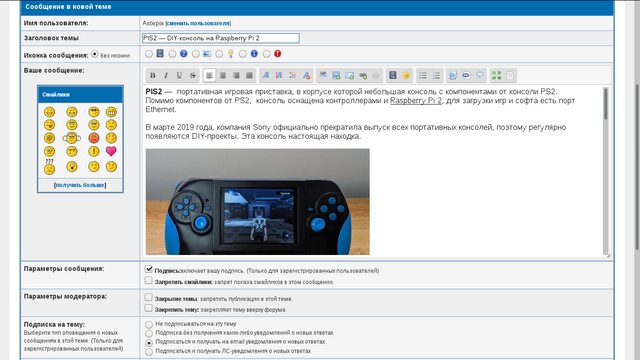Insert a hyperlink into the message
Image resolution: width=640 pixels, height=360 pixels.
pyautogui.click(x=363, y=76)
